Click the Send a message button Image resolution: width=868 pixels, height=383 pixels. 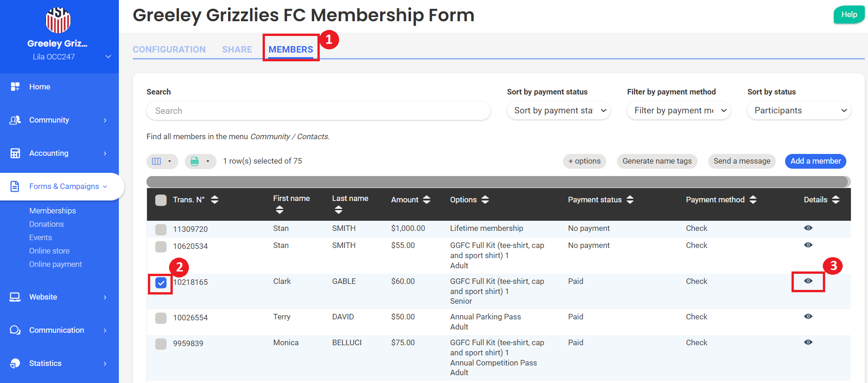tap(742, 161)
